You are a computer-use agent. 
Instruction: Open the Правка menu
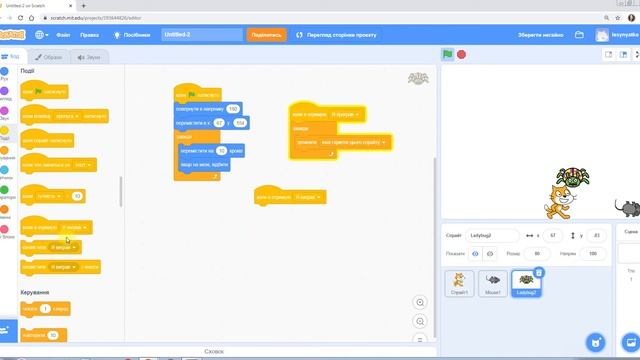[89, 35]
